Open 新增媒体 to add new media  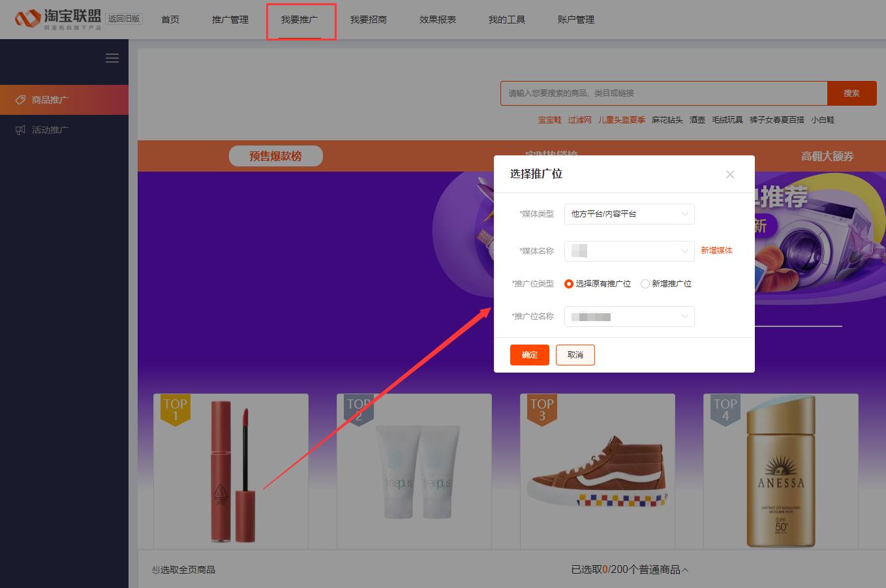coord(716,251)
